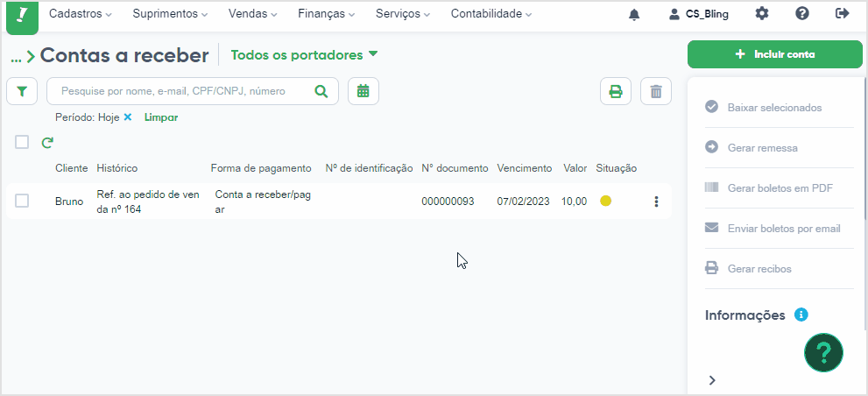Open the filter funnel button
Image resolution: width=868 pixels, height=396 pixels.
click(x=22, y=91)
